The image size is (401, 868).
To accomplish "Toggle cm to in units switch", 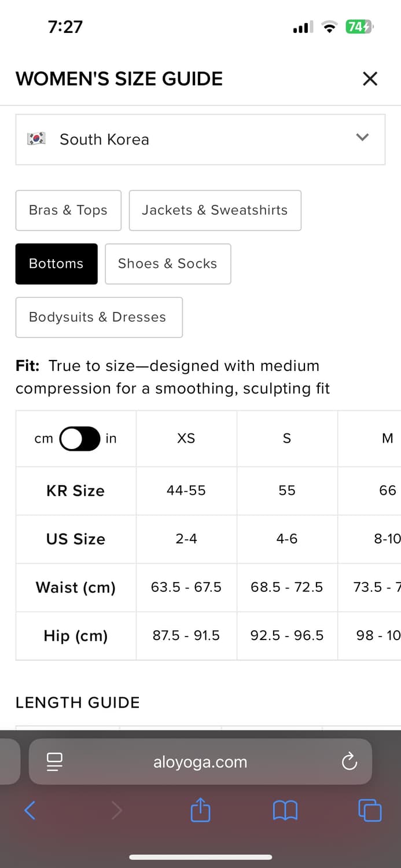I will coord(80,439).
